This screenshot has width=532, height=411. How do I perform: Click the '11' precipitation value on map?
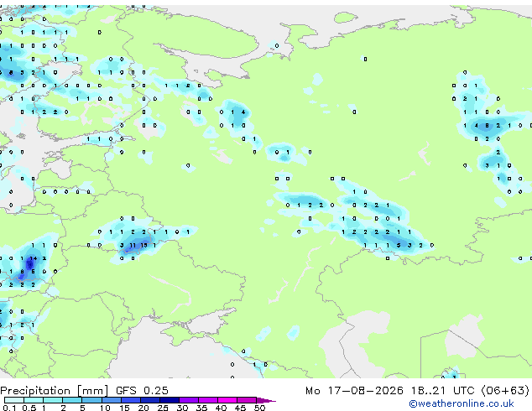click(133, 245)
